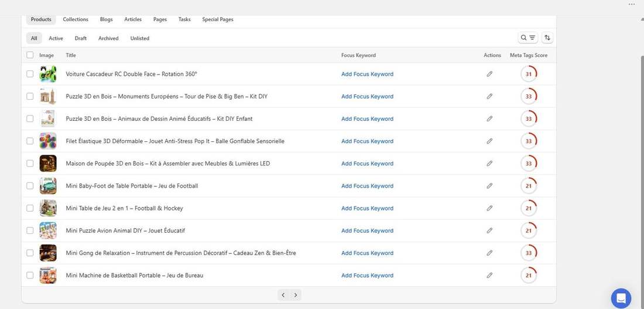Open Maison de Poupée product thumbnail
This screenshot has width=644, height=309.
click(x=48, y=164)
